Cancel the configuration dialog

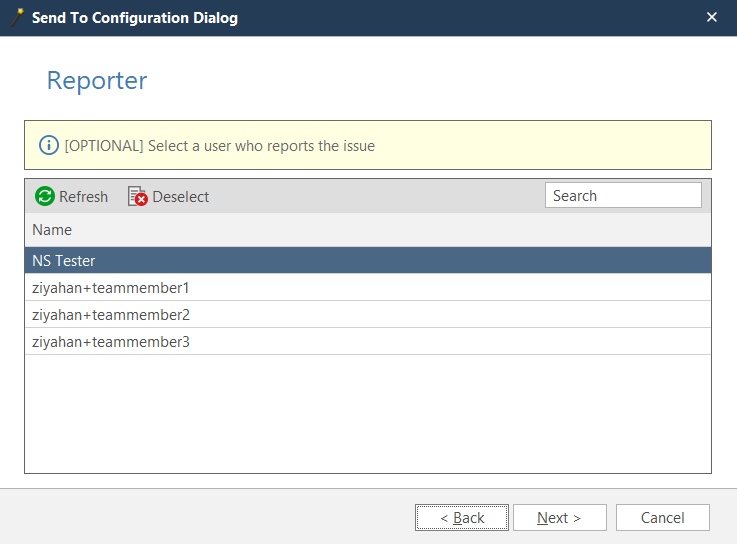click(662, 517)
